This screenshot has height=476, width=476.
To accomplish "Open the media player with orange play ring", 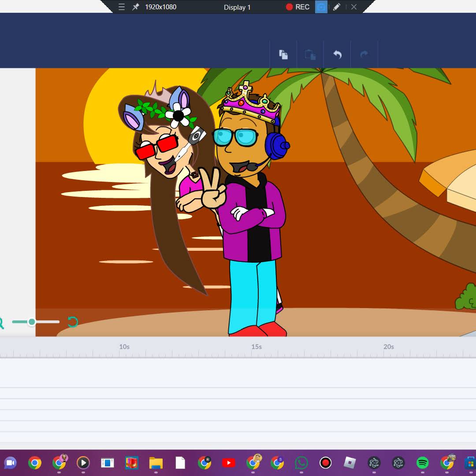I will tap(83, 463).
